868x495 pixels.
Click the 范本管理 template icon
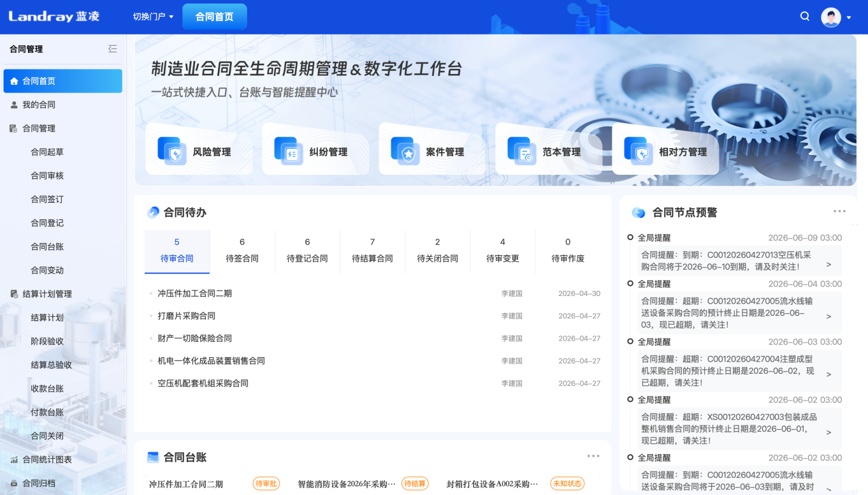click(522, 151)
